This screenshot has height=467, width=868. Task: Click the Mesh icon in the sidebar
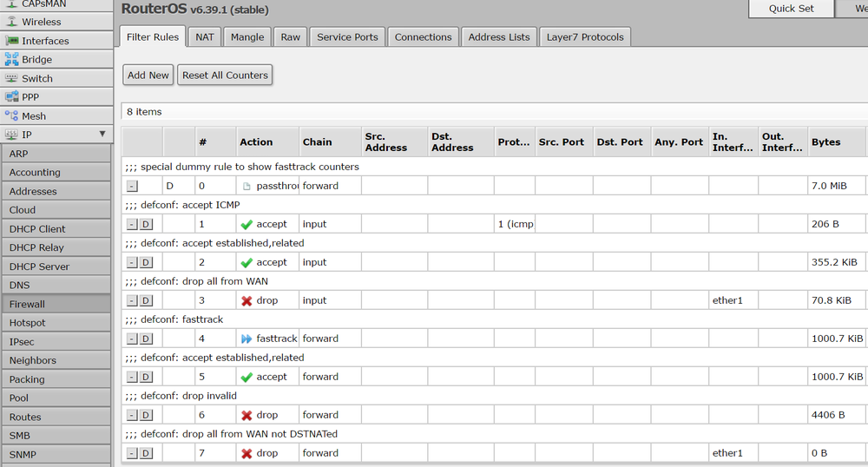12,115
